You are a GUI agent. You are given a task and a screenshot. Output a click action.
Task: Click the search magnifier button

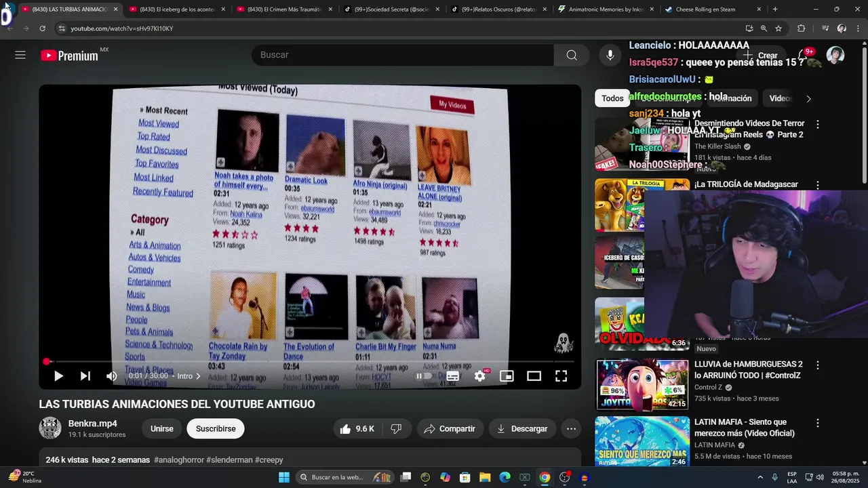(x=572, y=55)
